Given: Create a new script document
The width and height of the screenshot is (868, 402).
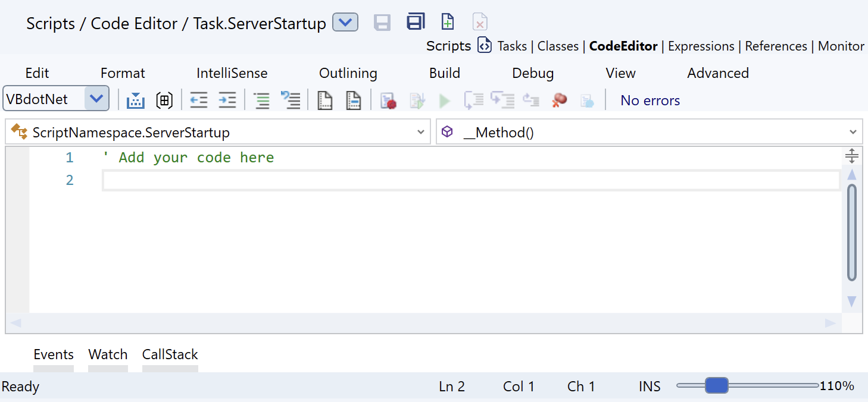Looking at the screenshot, I should click(x=447, y=23).
